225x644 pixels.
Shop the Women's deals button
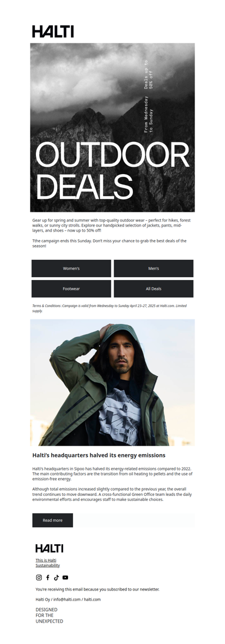tap(71, 268)
